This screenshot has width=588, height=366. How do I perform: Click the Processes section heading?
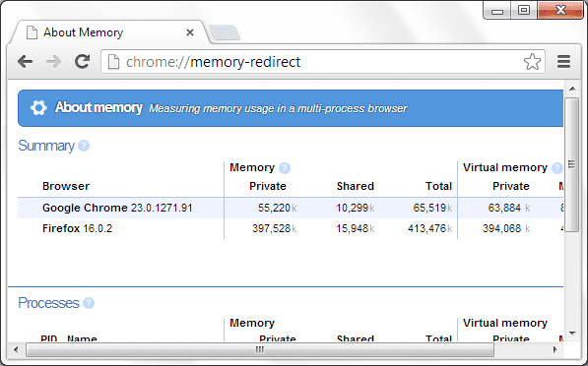pyautogui.click(x=48, y=303)
